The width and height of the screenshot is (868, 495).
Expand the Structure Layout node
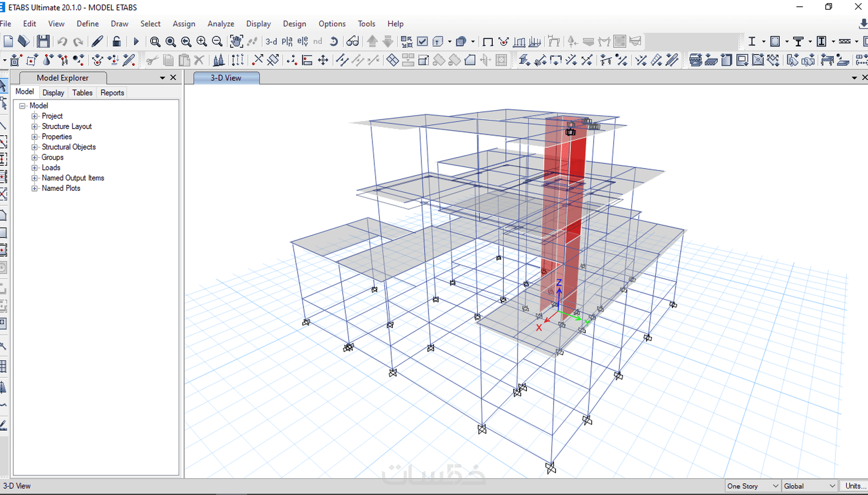(x=35, y=127)
